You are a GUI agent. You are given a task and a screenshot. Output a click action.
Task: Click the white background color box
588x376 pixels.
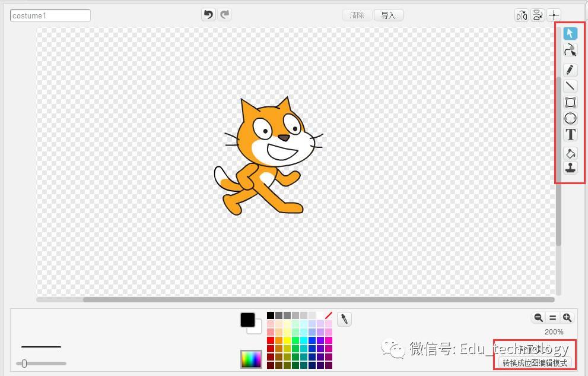(x=256, y=328)
